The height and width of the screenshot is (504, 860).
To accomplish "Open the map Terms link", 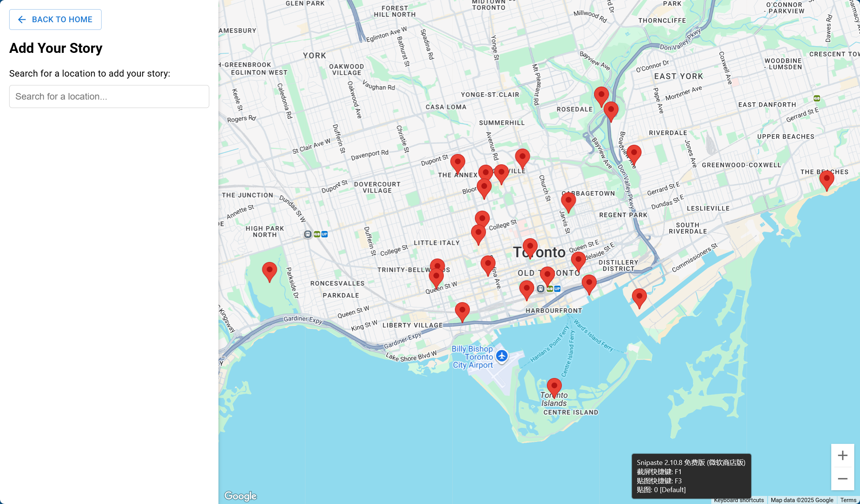I will pyautogui.click(x=848, y=500).
